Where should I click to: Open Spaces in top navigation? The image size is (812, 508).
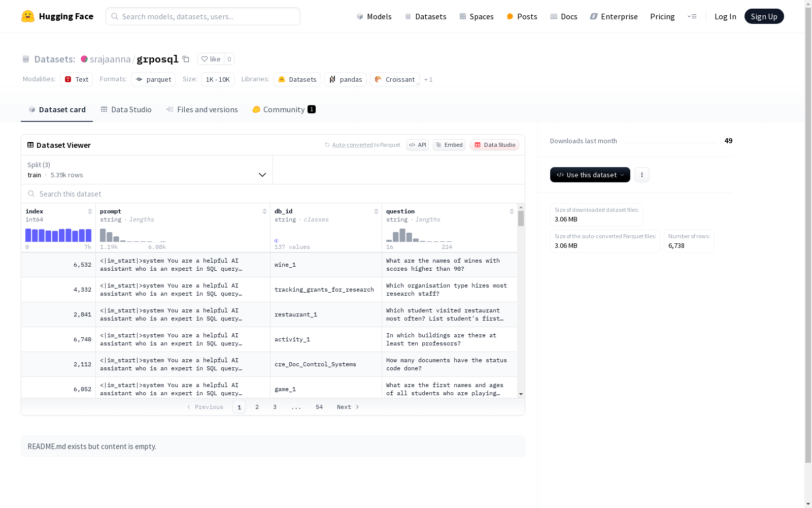coord(476,16)
